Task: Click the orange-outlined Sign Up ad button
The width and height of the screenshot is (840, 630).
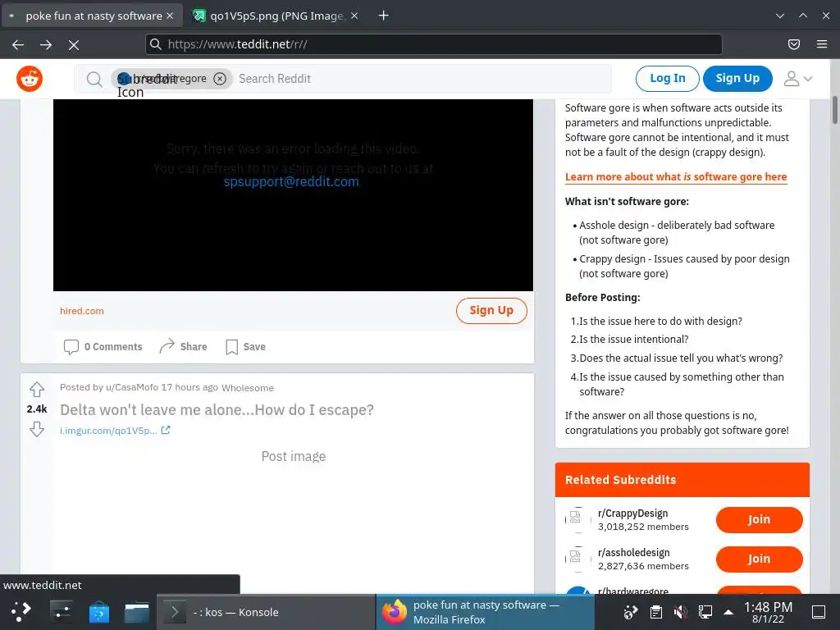Action: click(491, 311)
